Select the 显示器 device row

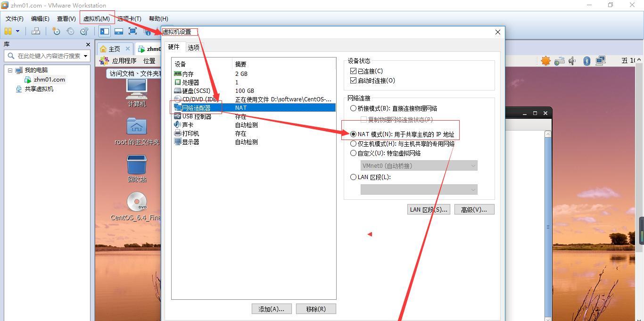[x=254, y=141]
